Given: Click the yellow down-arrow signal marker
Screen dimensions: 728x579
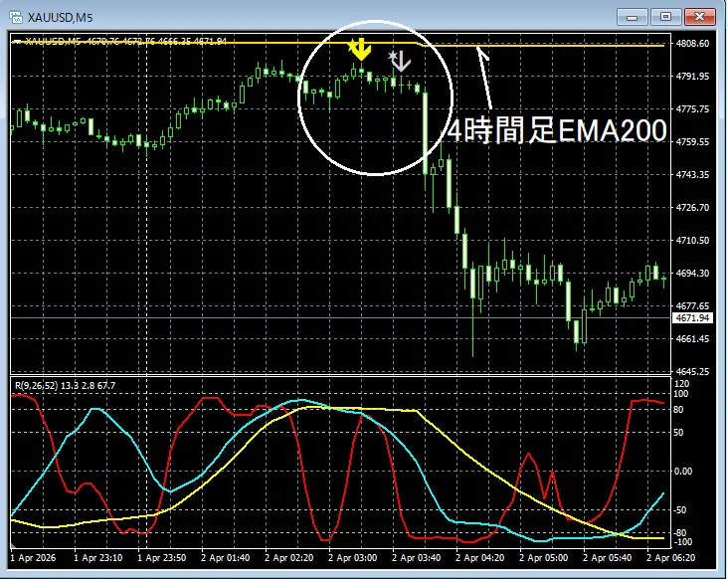Looking at the screenshot, I should pos(360,49).
